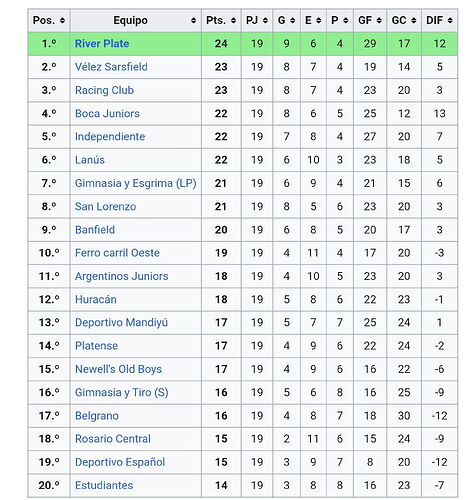The width and height of the screenshot is (473, 500).
Task: Sort by DIF column arrow icon
Action: [x=450, y=21]
